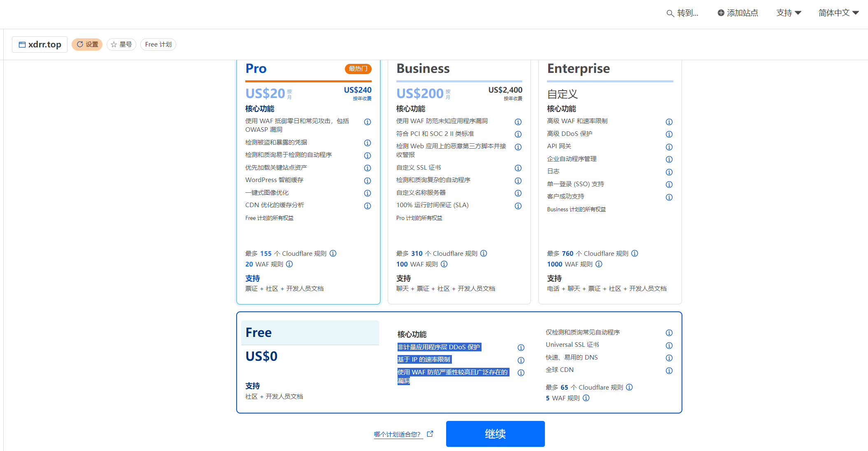Click info icon next to 20 WAF 规则
868x451 pixels.
pyautogui.click(x=289, y=264)
